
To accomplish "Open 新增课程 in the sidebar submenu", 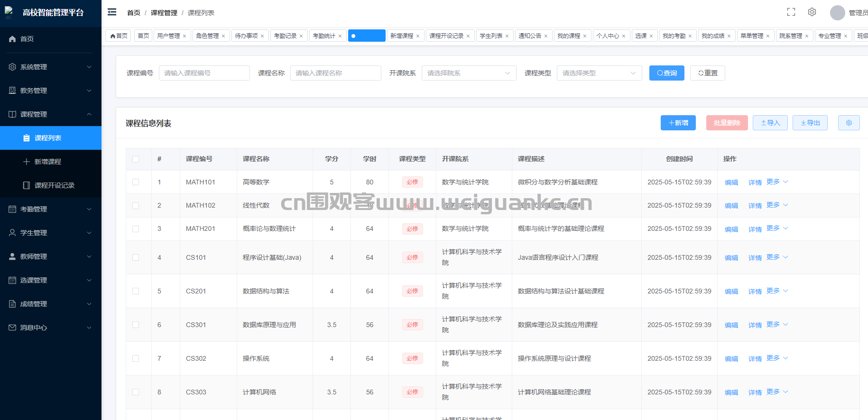I will coord(47,162).
